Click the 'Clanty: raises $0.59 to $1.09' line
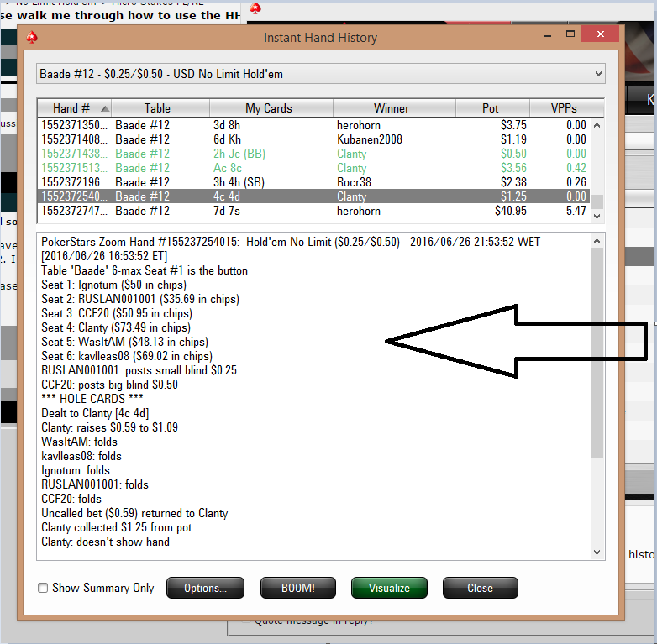Screen dimensions: 657x644 click(110, 427)
